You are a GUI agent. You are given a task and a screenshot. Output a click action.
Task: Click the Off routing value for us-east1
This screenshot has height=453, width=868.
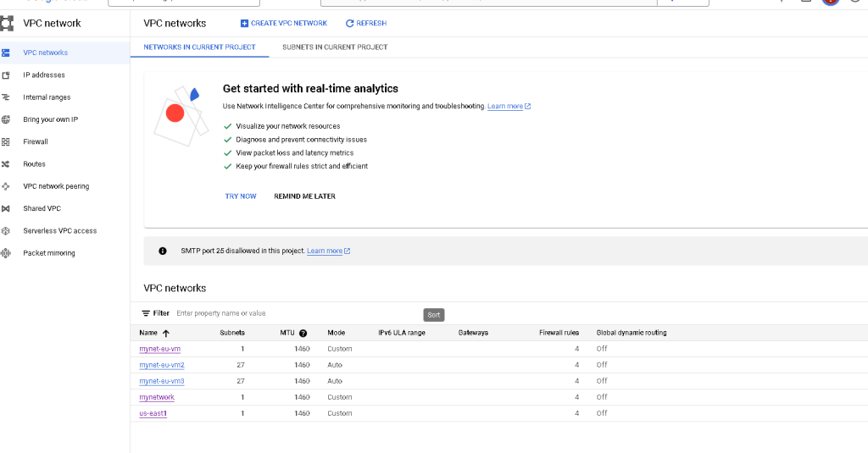(x=602, y=413)
